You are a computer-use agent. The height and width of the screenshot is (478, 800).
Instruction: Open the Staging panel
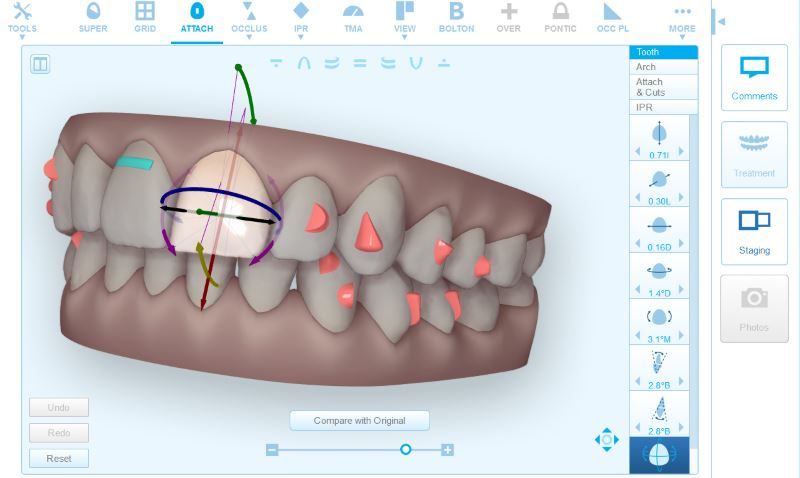[753, 231]
